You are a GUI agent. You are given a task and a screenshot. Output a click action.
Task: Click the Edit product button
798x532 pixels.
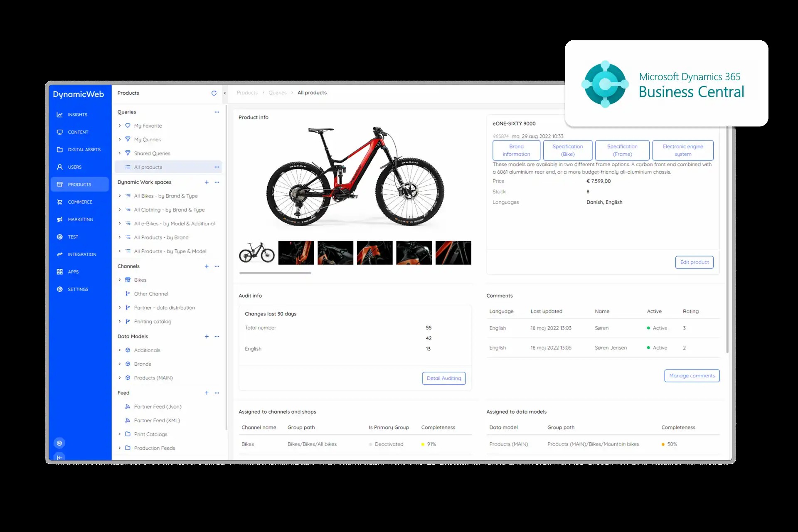coord(694,262)
